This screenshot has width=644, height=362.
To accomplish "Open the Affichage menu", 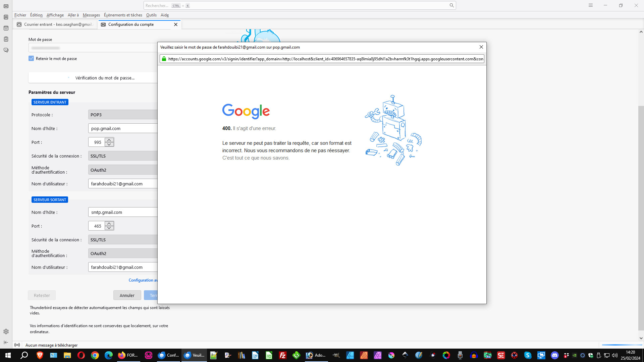I will pos(55,15).
